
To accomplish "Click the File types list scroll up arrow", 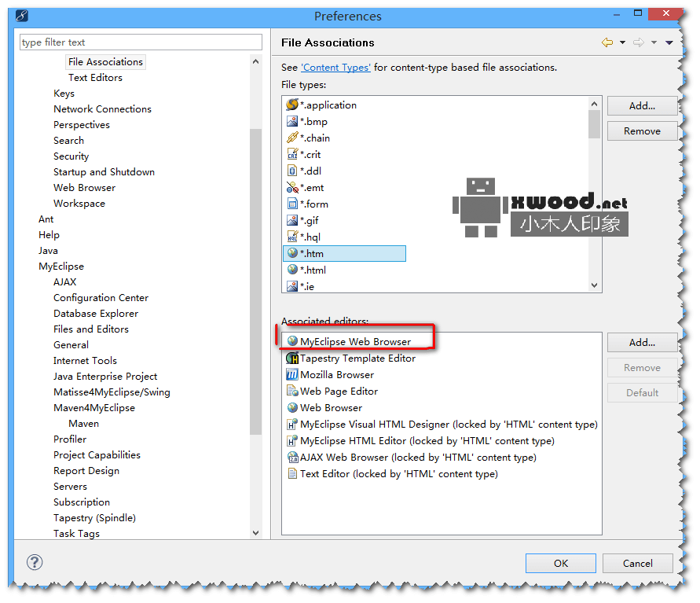I will [594, 104].
